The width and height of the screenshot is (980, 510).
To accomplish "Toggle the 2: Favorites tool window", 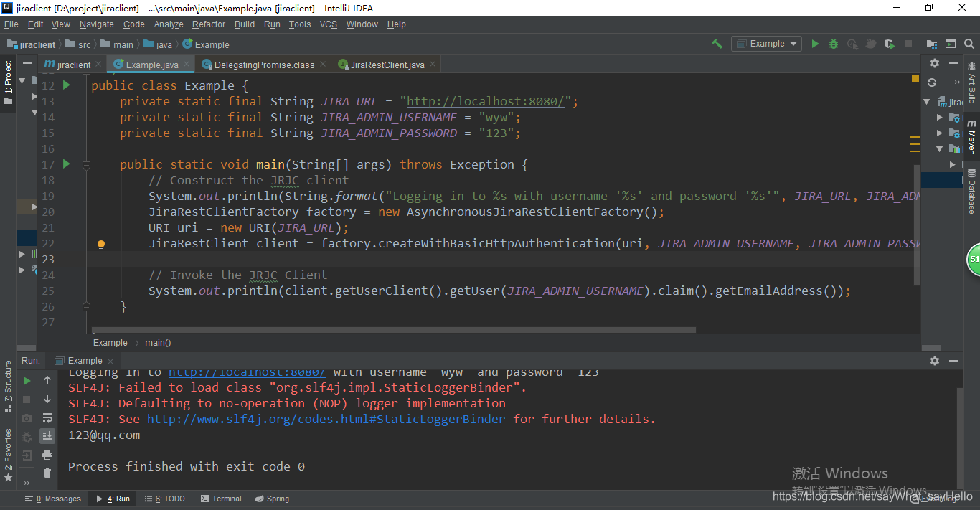I will coord(8,455).
